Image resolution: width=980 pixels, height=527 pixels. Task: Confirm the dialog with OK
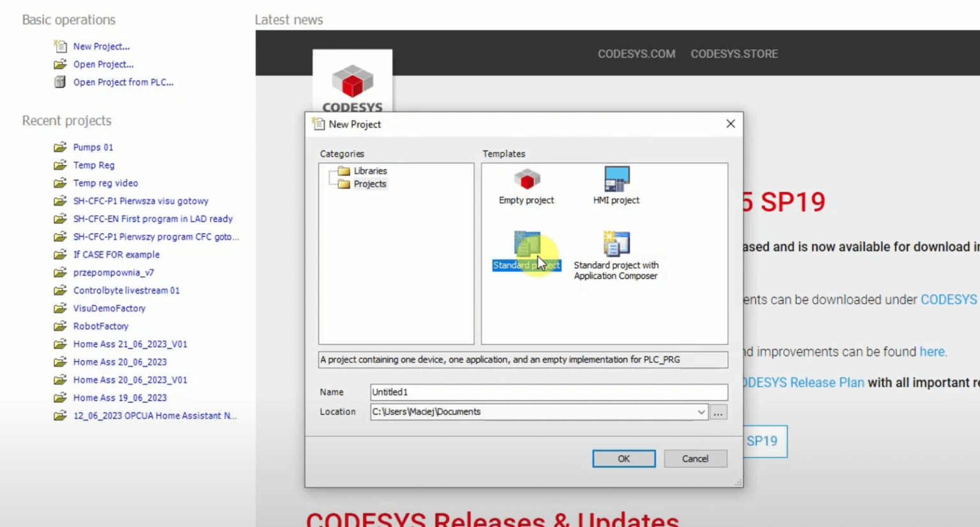tap(623, 459)
